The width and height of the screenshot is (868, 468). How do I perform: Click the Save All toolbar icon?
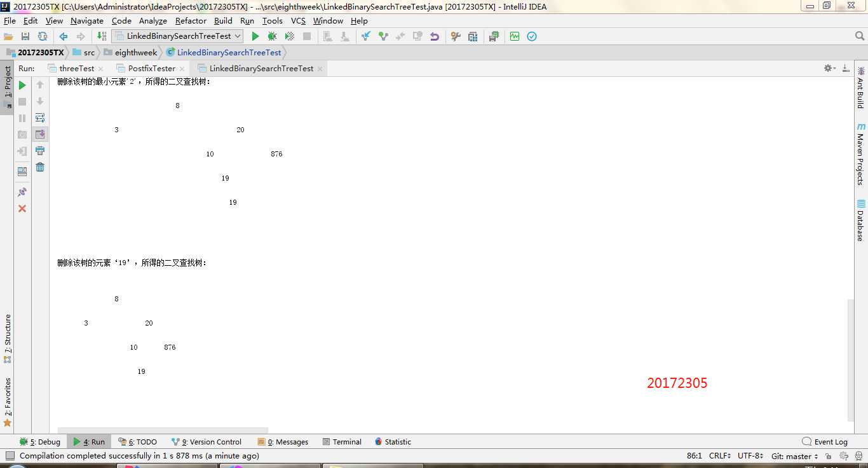point(25,36)
